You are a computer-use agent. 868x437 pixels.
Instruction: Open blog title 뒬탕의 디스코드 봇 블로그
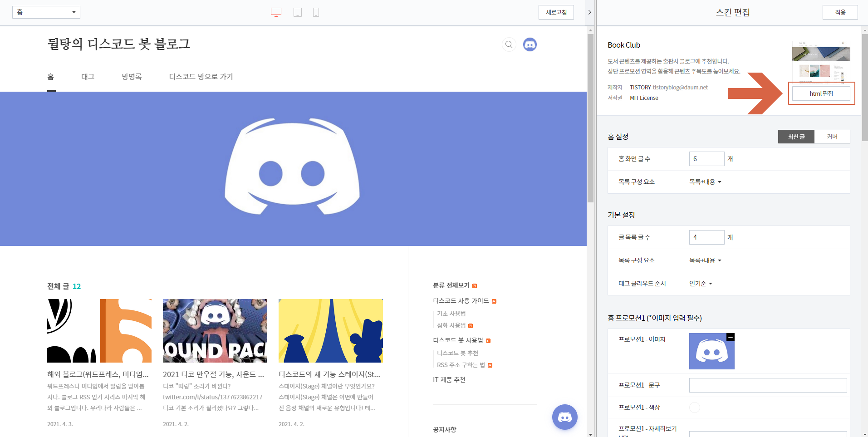pyautogui.click(x=119, y=44)
